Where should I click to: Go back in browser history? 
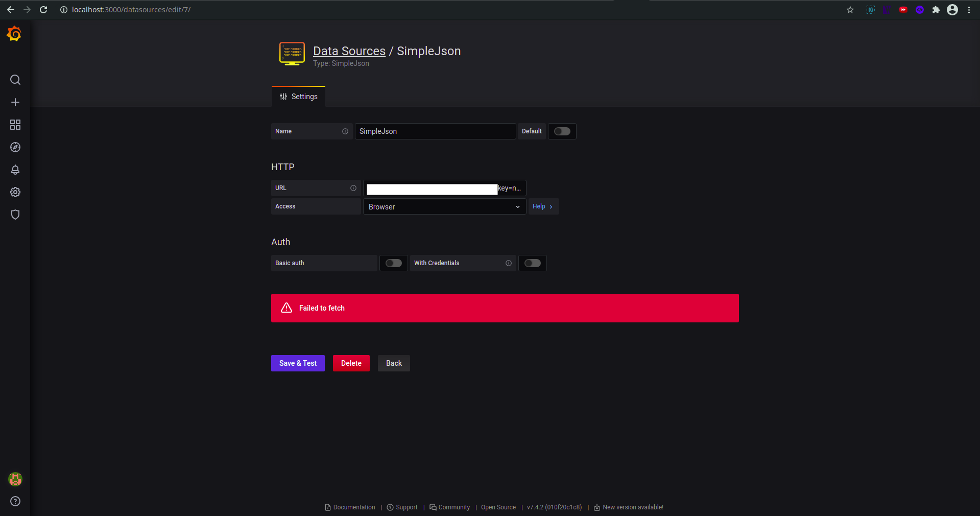[11, 10]
